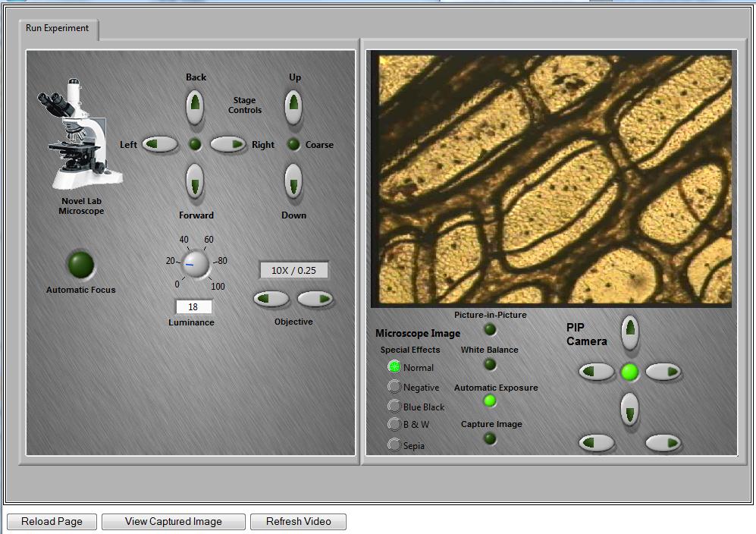The height and width of the screenshot is (534, 756).
Task: Switch to the next Objective lens
Action: [315, 299]
